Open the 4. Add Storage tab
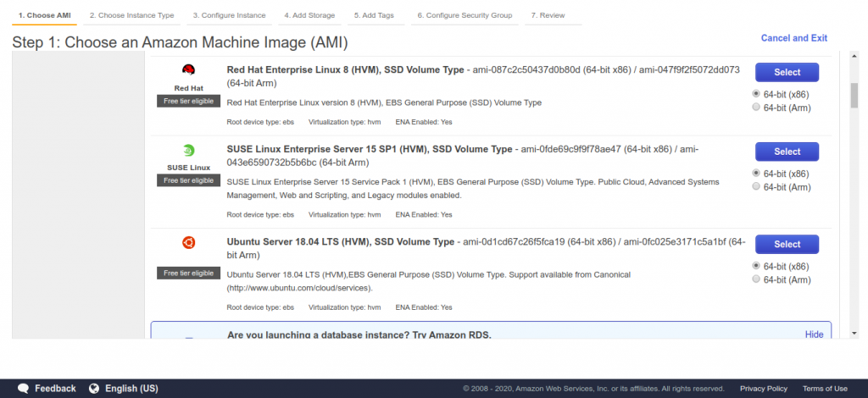The height and width of the screenshot is (398, 868). (x=309, y=15)
